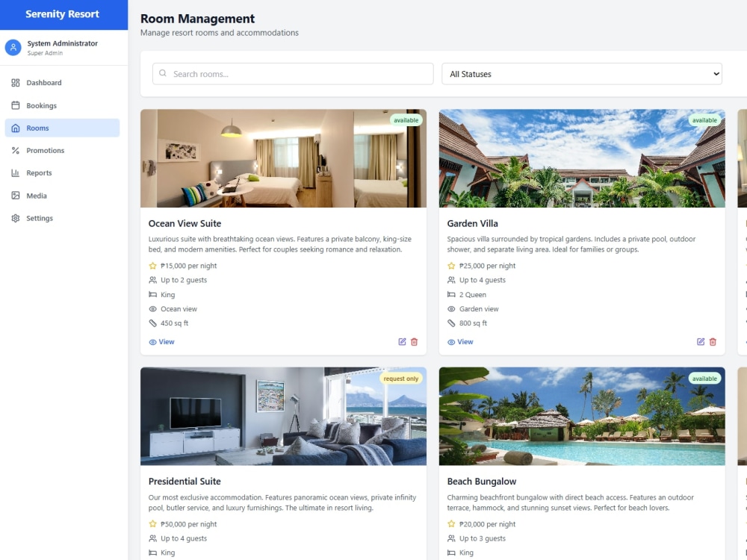Click the Promotions percent icon

[15, 151]
